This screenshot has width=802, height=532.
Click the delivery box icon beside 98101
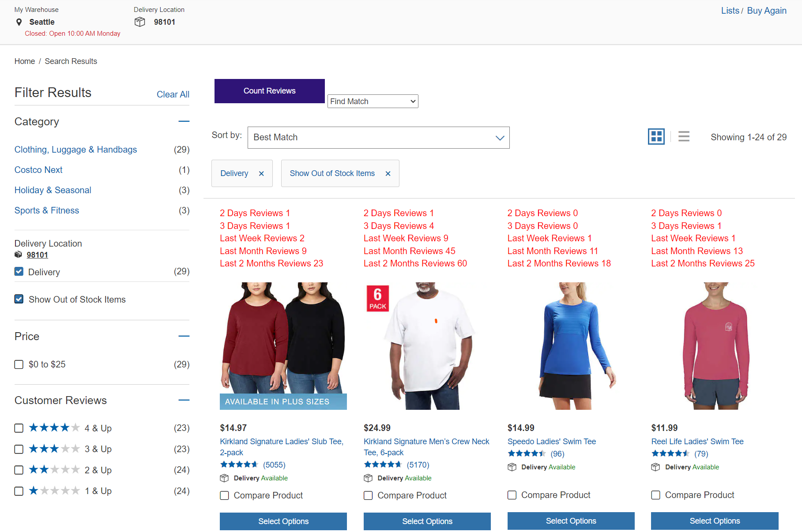coord(140,22)
